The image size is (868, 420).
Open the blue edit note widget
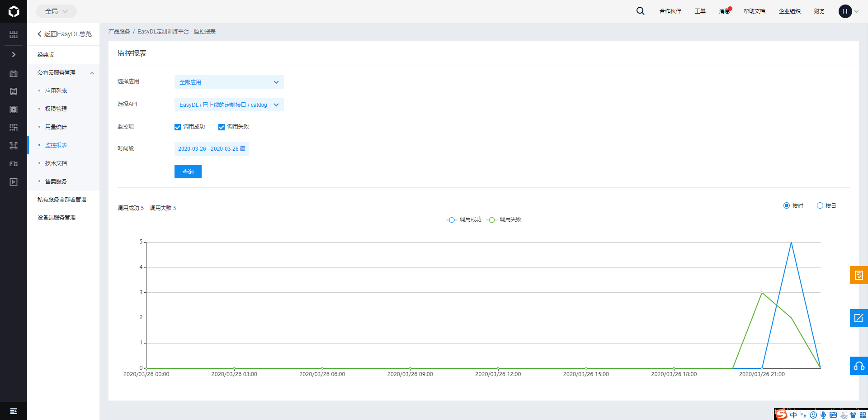point(859,318)
